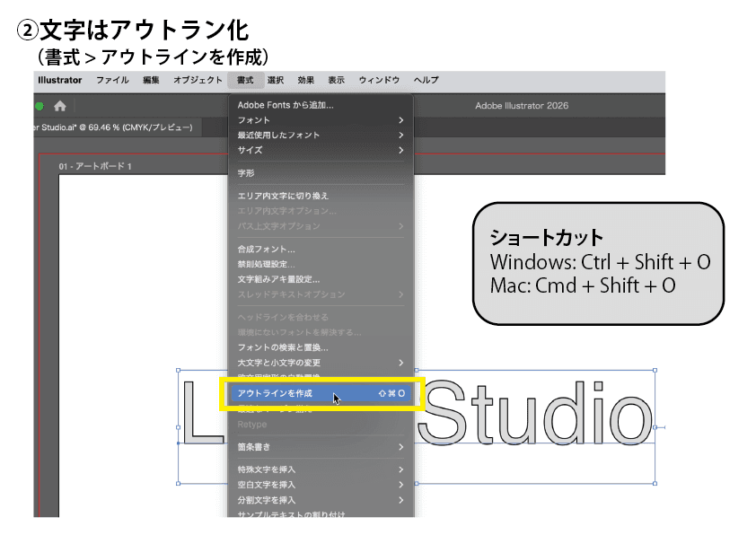Open the 選択 menu
The height and width of the screenshot is (535, 756).
tap(276, 80)
